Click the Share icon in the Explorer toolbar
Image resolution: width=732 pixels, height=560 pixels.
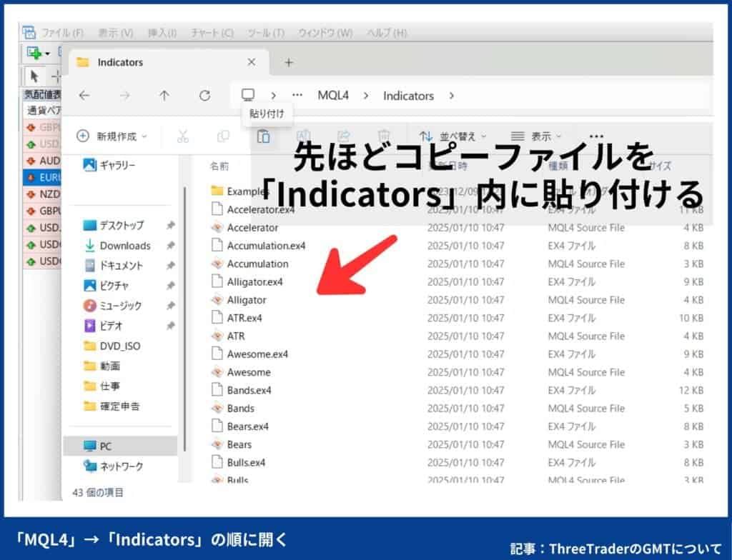point(345,136)
